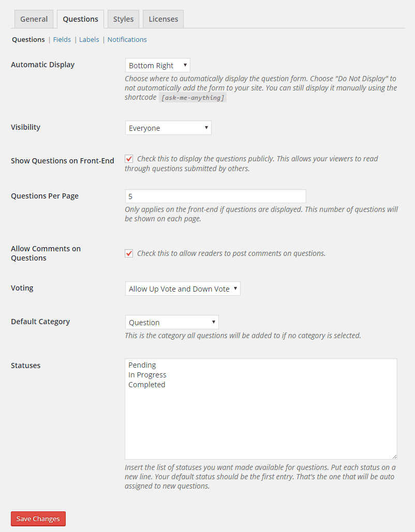Open the Styles tab
The width and height of the screenshot is (415, 532).
pyautogui.click(x=123, y=19)
